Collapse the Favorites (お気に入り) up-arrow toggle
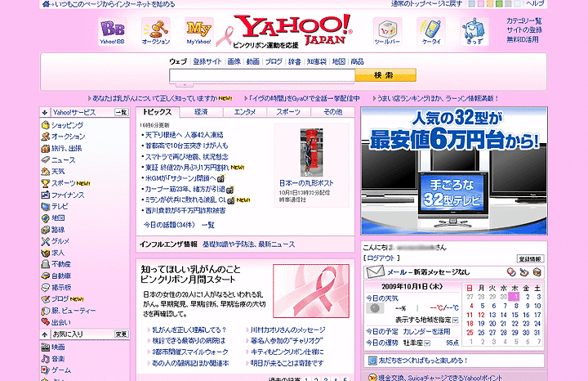Viewport: 588px width, 381px height. [45, 334]
